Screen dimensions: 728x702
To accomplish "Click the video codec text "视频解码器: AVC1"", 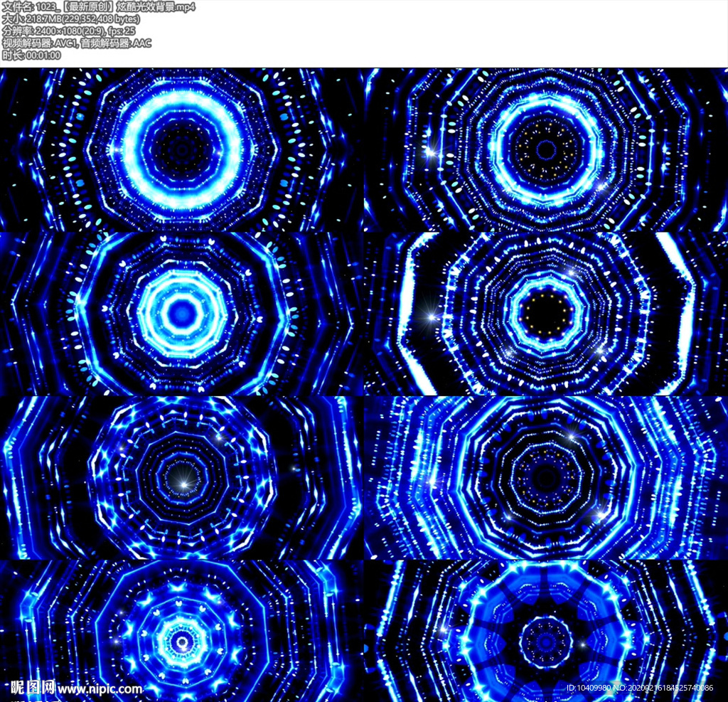I will tap(40, 43).
